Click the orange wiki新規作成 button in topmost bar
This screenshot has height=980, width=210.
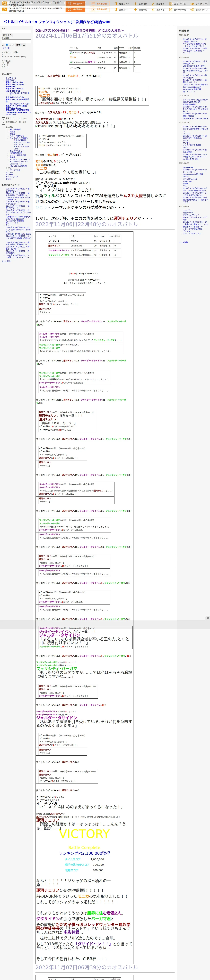tap(75, 4)
